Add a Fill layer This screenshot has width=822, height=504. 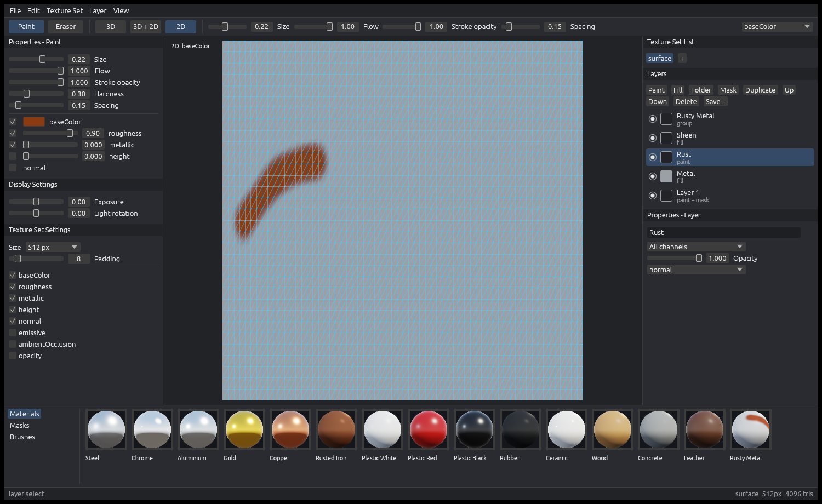pyautogui.click(x=678, y=90)
